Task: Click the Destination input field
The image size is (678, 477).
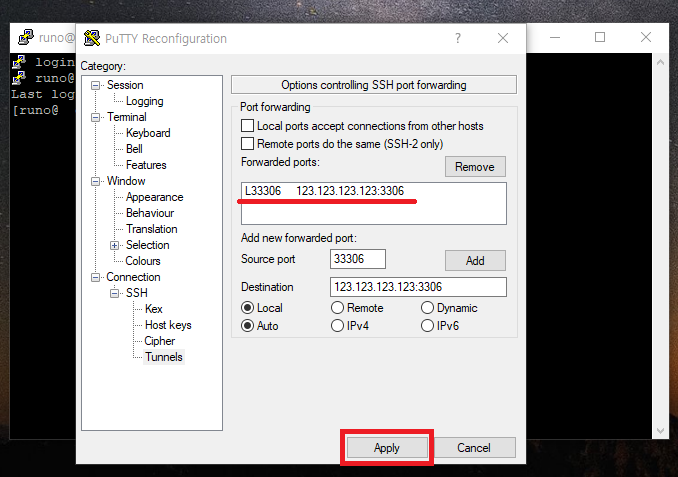Action: click(x=418, y=287)
